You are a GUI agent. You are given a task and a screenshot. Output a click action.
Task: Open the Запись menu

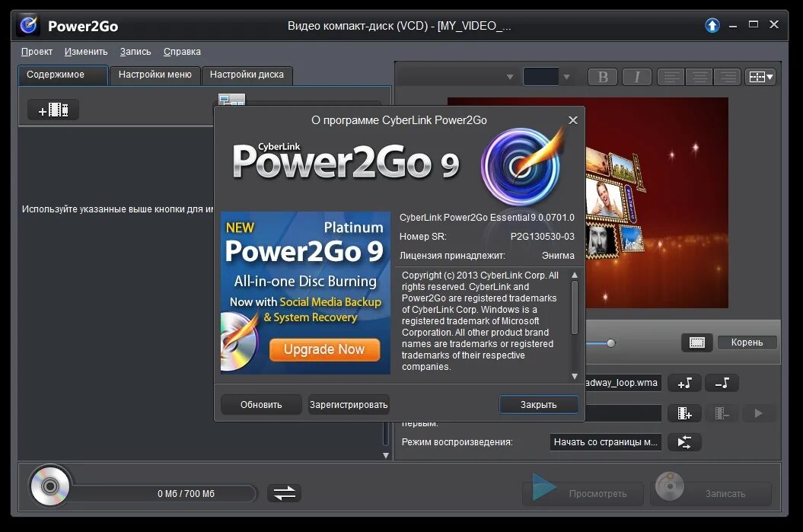(135, 52)
